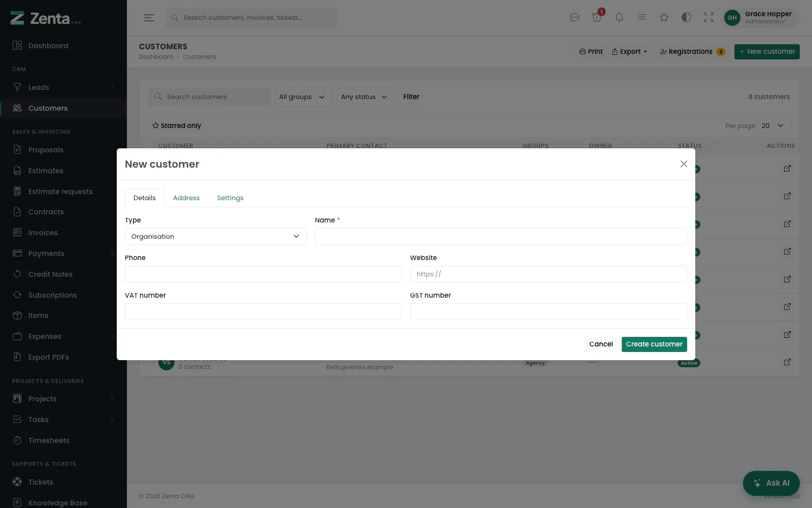Click GH avatar of Grace Hopper
This screenshot has height=508, width=812.
point(732,18)
